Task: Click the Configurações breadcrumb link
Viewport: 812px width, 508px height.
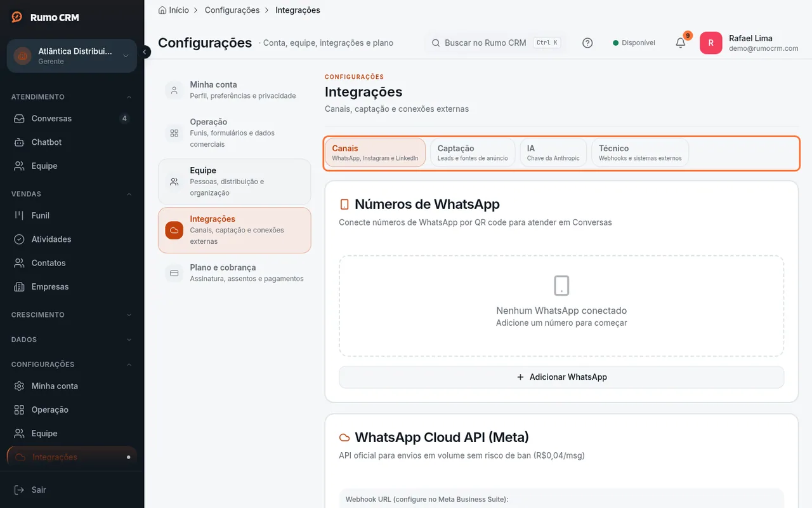Action: [x=232, y=10]
